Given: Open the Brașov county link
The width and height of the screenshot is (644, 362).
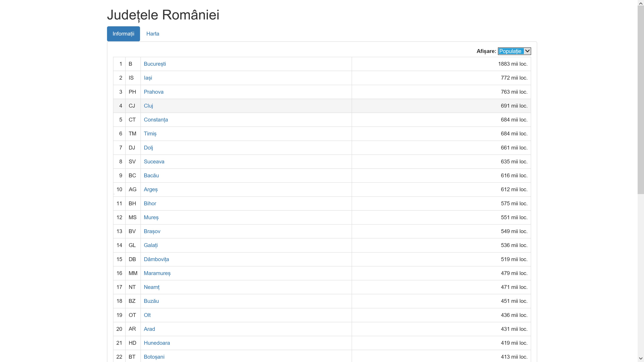Looking at the screenshot, I should coord(152,231).
